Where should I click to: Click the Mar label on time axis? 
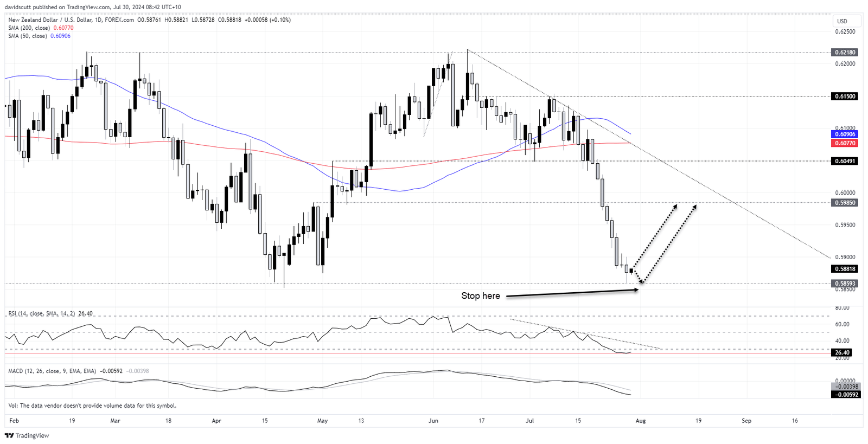point(115,421)
